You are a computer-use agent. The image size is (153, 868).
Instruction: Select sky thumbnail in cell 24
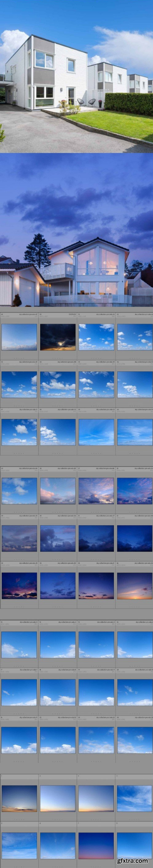tap(135, 740)
